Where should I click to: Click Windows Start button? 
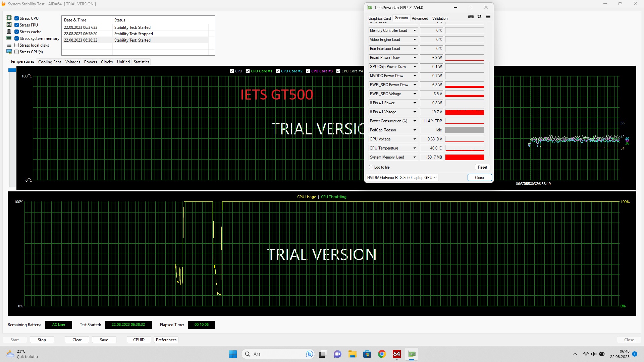233,354
